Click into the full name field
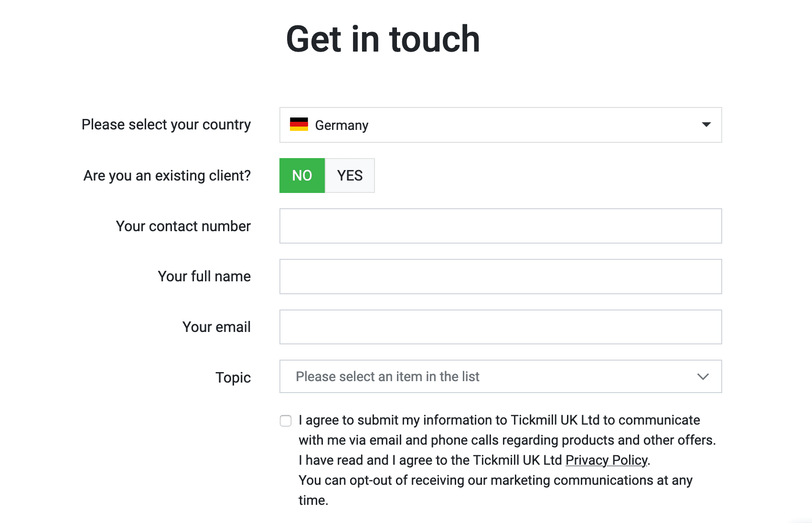The image size is (812, 523). tap(500, 277)
